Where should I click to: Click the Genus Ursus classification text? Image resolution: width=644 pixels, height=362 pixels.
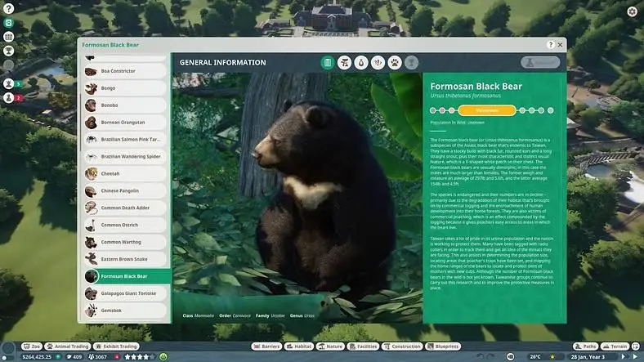302,315
